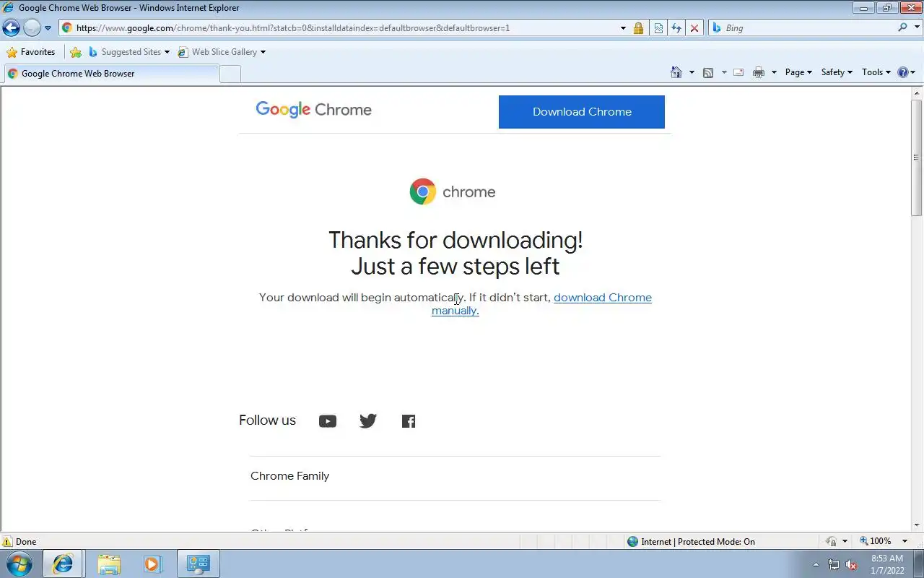Click the status bar privacy report icon
The width and height of the screenshot is (924, 578).
click(x=832, y=541)
